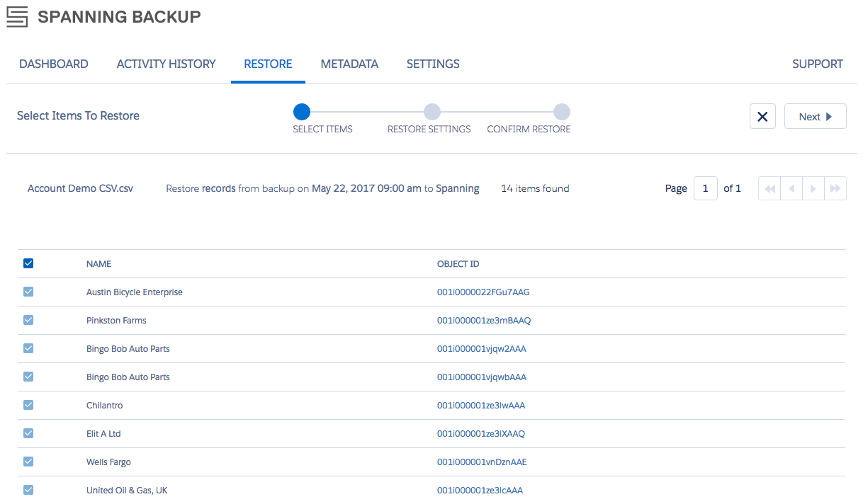Select the Restore tab

point(268,64)
